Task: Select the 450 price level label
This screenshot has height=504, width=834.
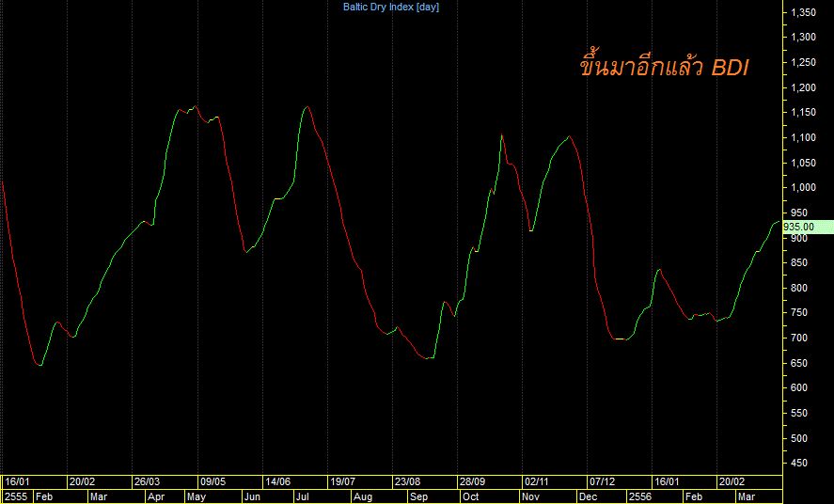Action: 799,464
